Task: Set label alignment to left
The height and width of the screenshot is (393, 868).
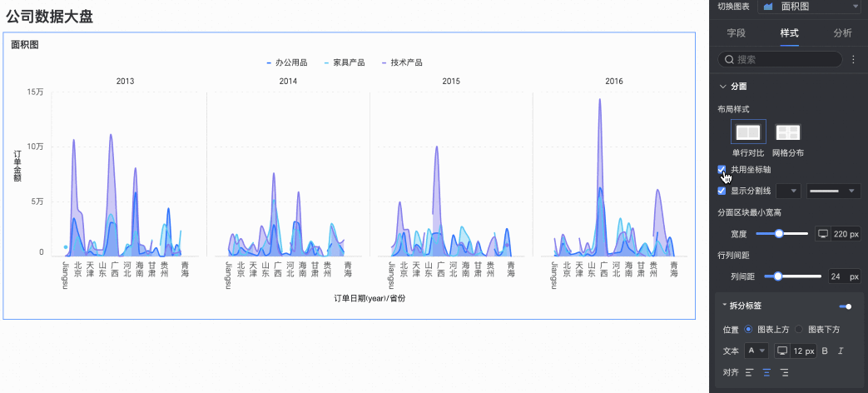Action: tap(749, 372)
